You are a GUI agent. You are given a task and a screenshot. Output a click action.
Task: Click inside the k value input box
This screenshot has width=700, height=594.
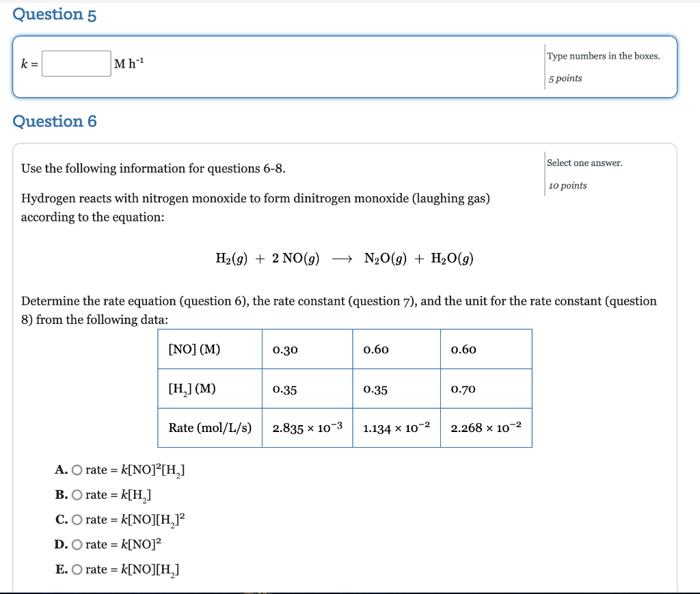click(x=75, y=63)
